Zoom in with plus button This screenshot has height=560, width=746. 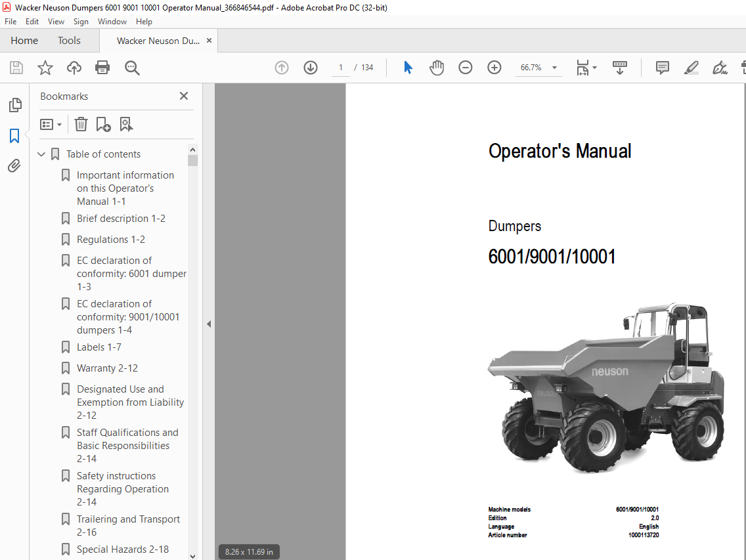tap(494, 68)
